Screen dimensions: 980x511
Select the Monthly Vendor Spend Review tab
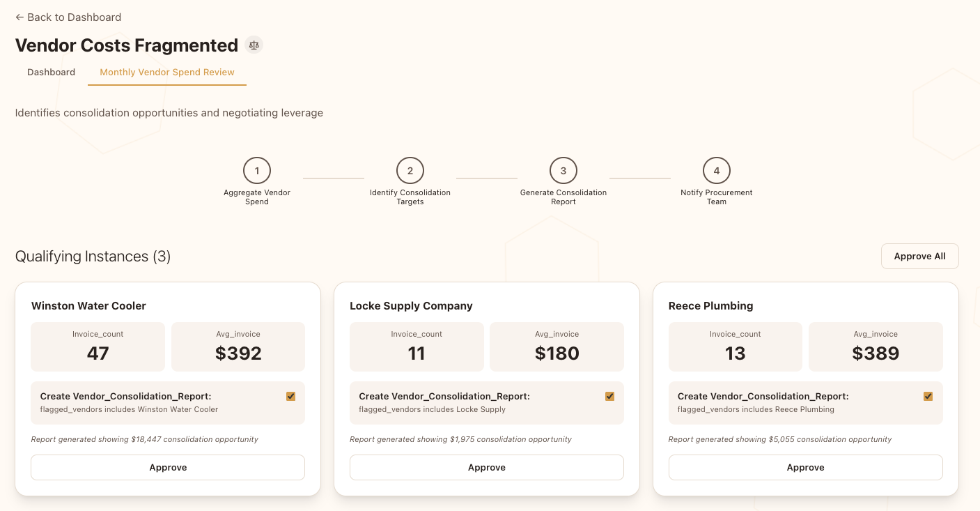pos(167,73)
